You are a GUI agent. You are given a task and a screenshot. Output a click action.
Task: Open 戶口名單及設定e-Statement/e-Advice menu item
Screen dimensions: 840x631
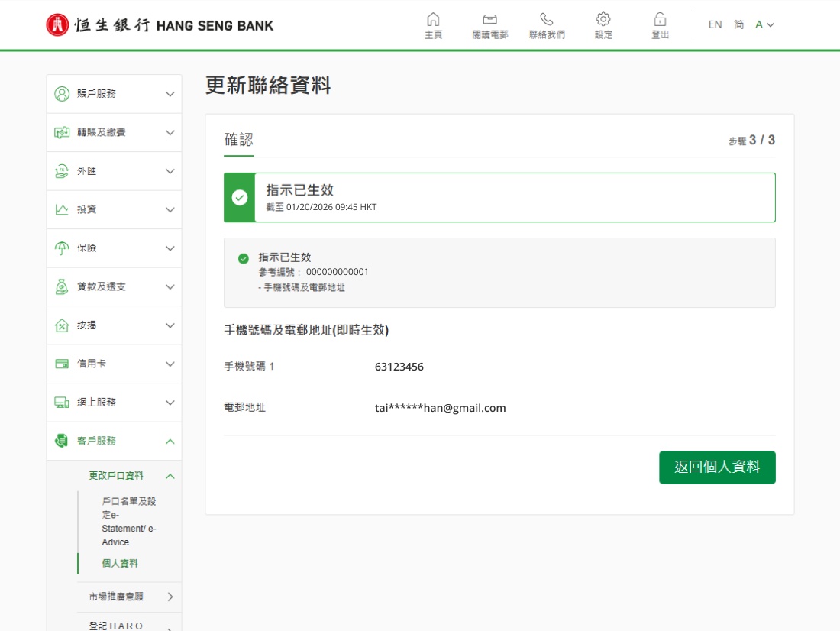click(128, 522)
